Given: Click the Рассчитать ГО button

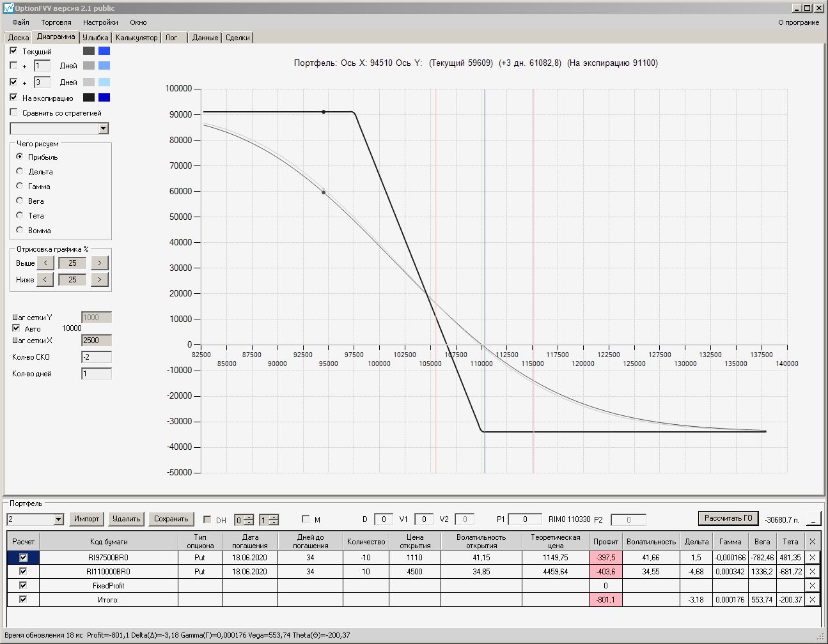Looking at the screenshot, I should [x=728, y=518].
